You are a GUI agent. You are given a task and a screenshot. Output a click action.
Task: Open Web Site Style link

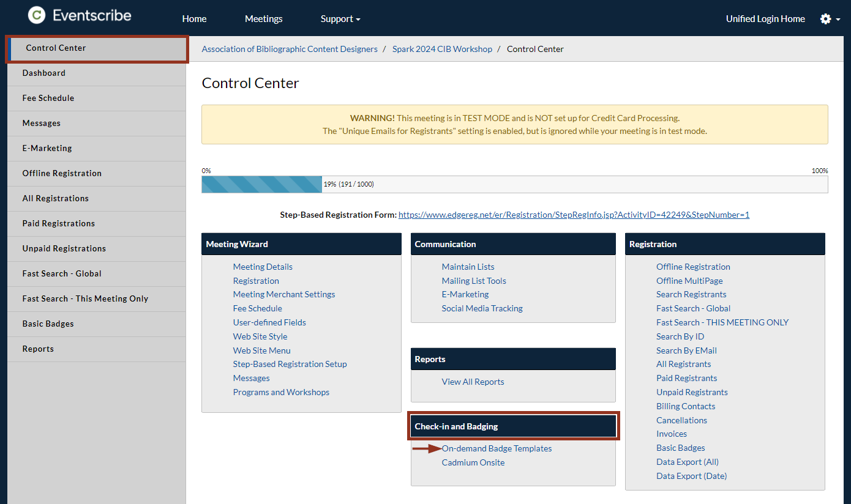[260, 336]
